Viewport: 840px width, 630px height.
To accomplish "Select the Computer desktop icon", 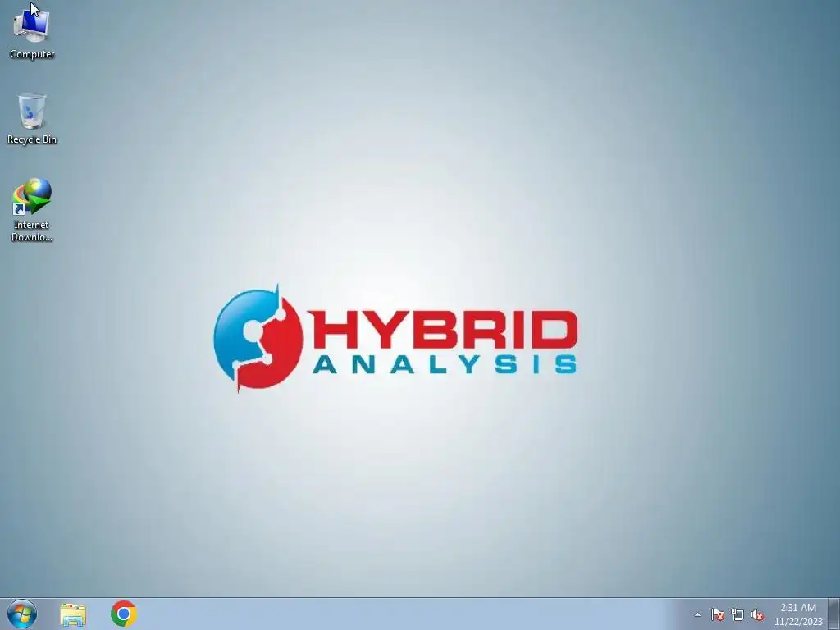I will [x=32, y=33].
